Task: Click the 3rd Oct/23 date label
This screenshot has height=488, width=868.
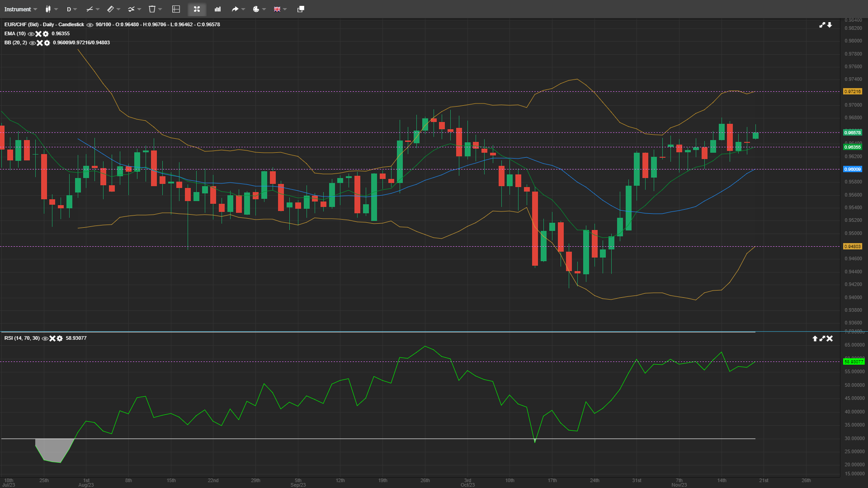Action: click(x=467, y=483)
